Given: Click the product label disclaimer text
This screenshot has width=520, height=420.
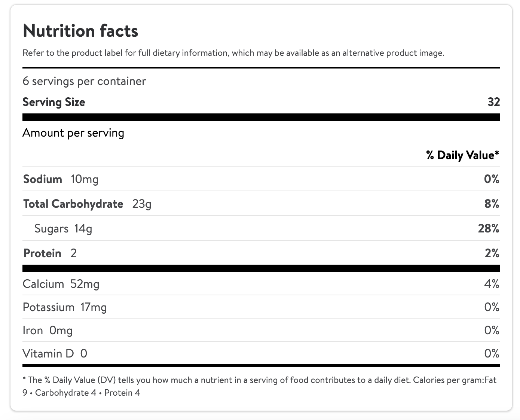Looking at the screenshot, I should pos(233,53).
